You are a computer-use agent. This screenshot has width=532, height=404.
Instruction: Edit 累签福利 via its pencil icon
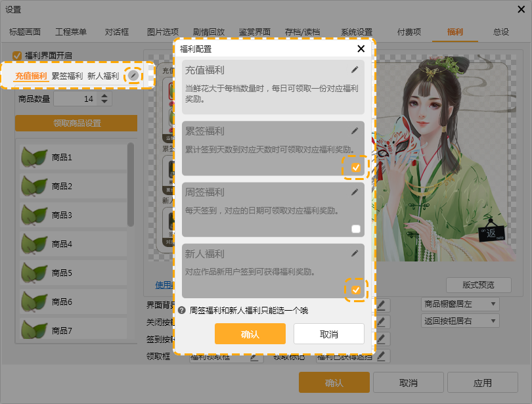(x=355, y=131)
